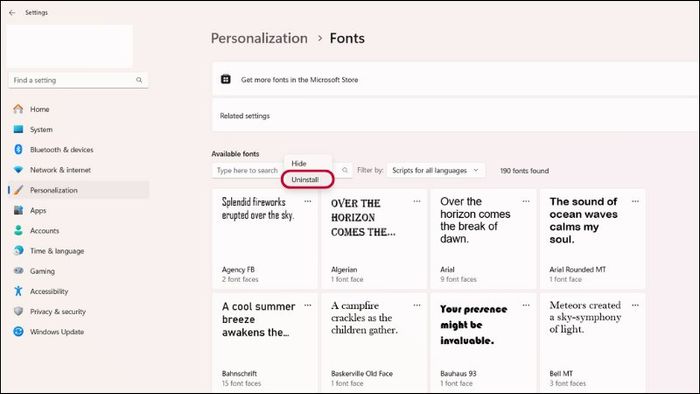This screenshot has height=394, width=700.
Task: Open the Scripts for all languages filter dropdown
Action: (436, 170)
